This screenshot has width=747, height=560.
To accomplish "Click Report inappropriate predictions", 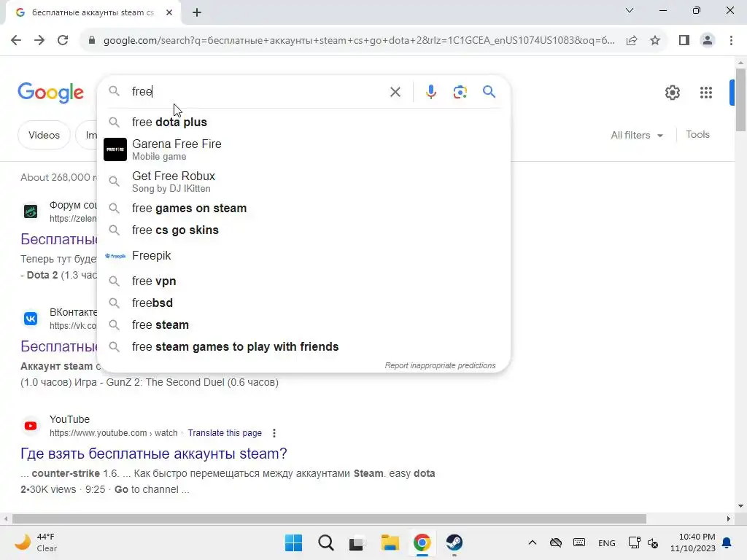I will [x=440, y=365].
